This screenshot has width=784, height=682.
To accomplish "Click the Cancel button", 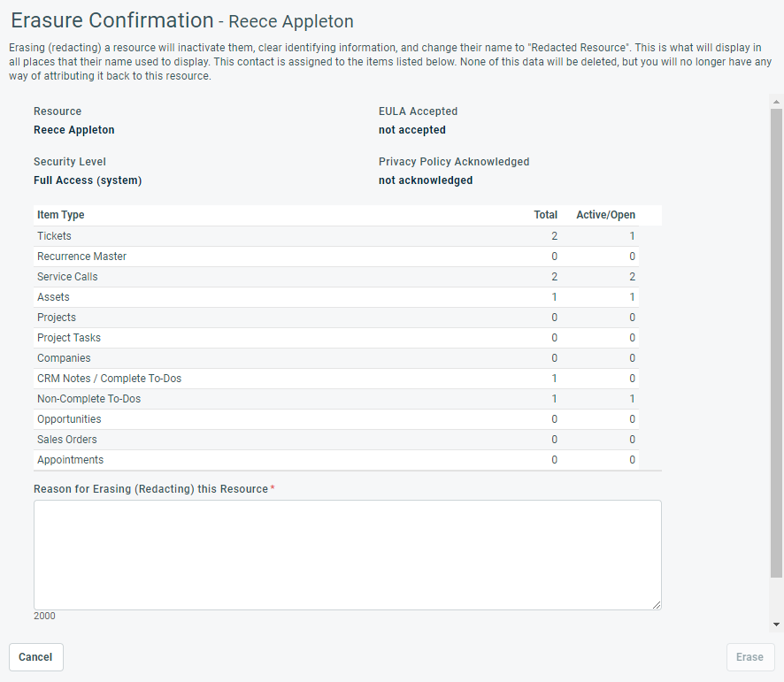I will tap(36, 657).
